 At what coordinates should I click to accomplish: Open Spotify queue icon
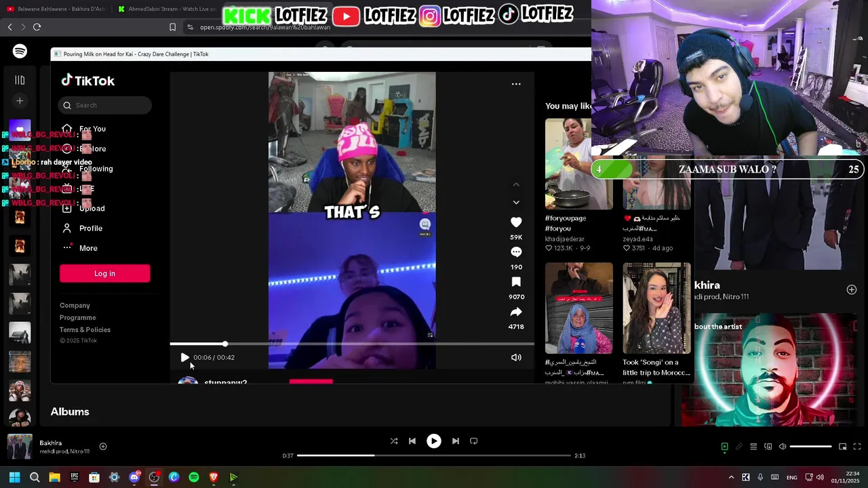pyautogui.click(x=753, y=447)
